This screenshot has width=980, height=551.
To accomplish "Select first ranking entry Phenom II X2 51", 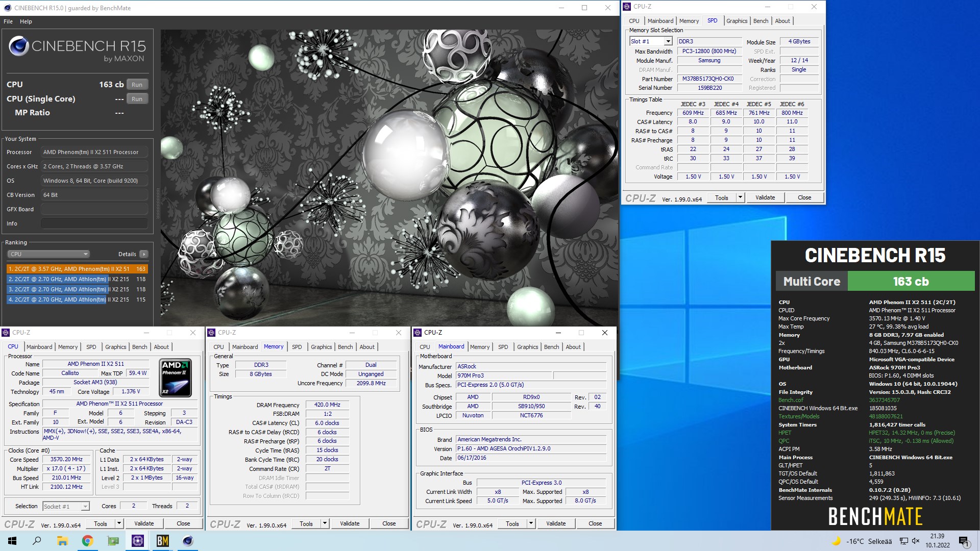I will click(x=77, y=269).
